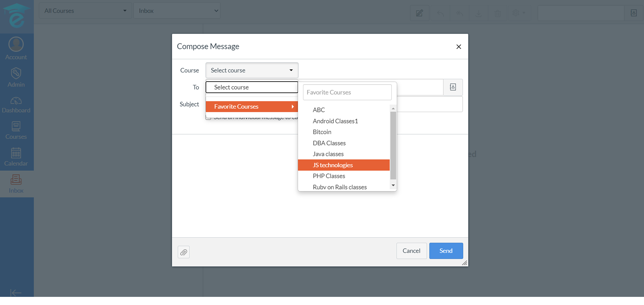
Task: Select the Favorite Courses menu entry
Action: click(251, 106)
